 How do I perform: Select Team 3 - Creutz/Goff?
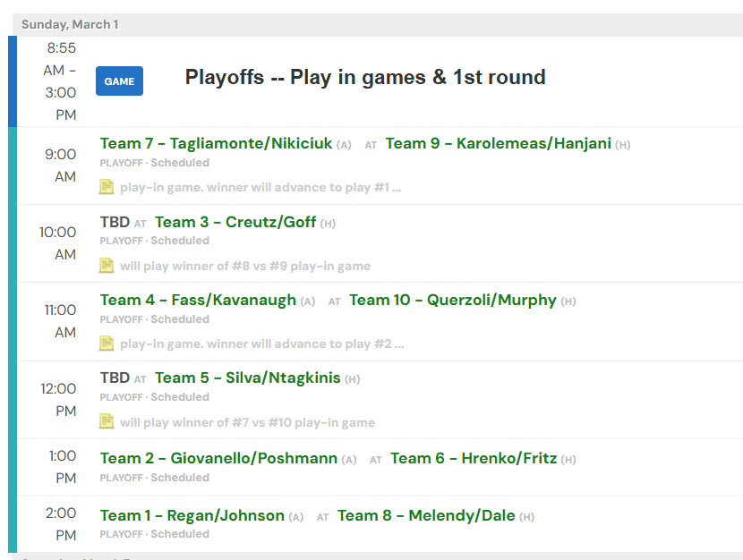point(235,222)
